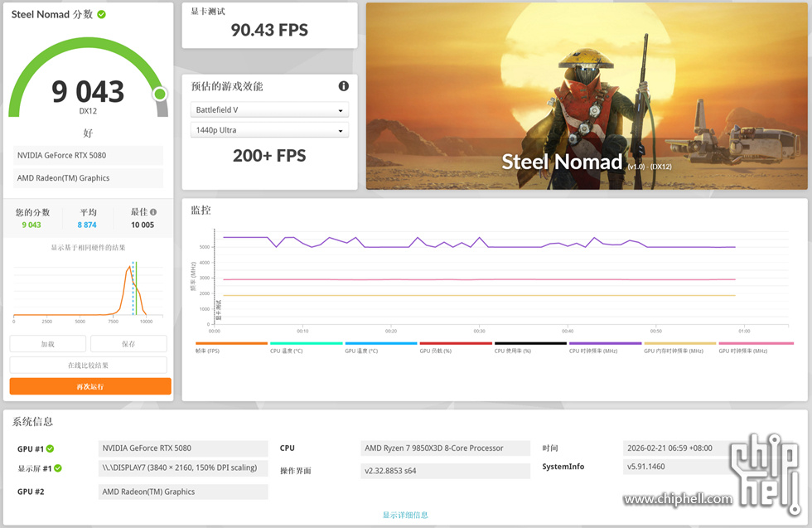Toggle the 帧率 (FPS) legend series

[231, 347]
